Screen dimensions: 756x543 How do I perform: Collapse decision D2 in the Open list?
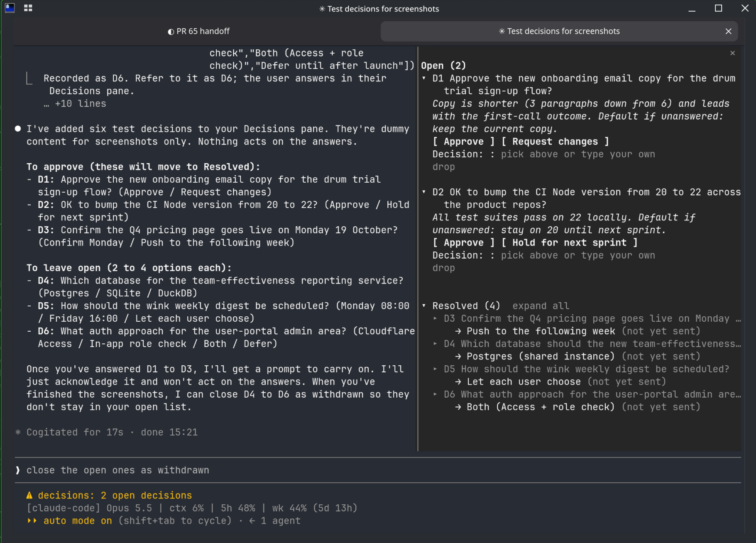424,192
